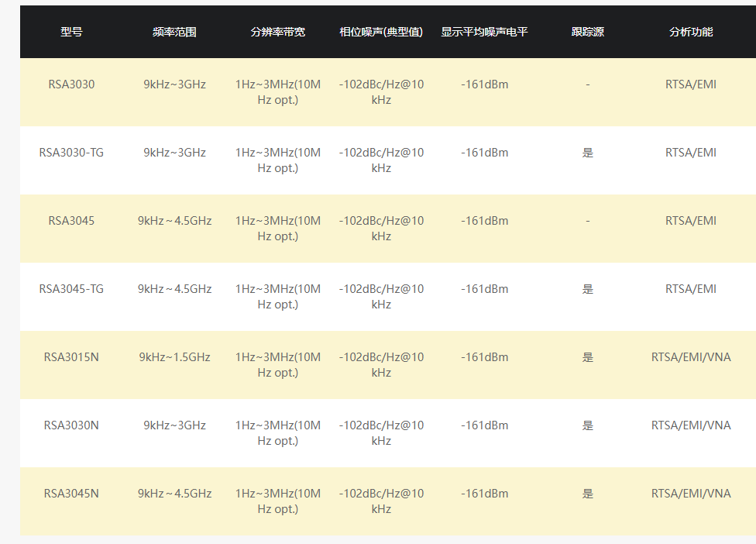Select the -161dBm value in the RSA3045-TG row
The height and width of the screenshot is (544, 756).
[x=485, y=289]
